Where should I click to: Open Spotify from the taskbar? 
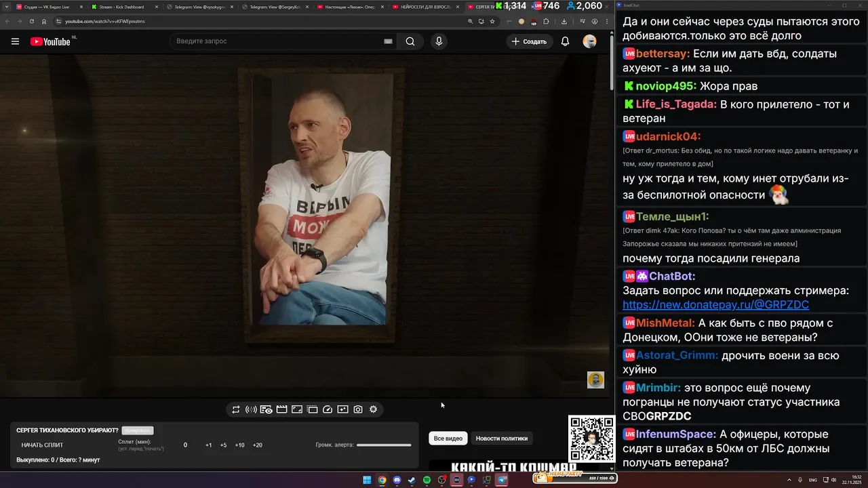427,480
